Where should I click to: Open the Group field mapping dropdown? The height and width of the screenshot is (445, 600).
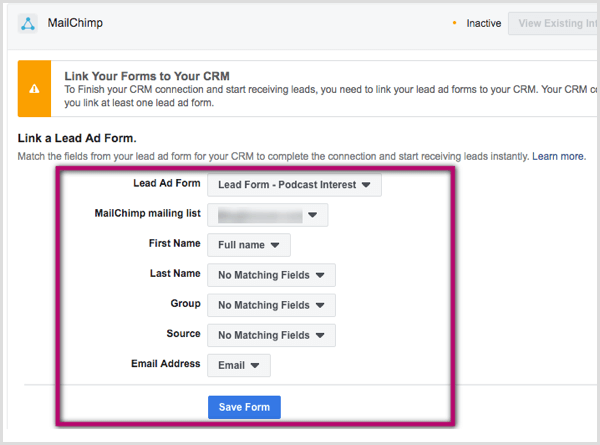pyautogui.click(x=271, y=305)
